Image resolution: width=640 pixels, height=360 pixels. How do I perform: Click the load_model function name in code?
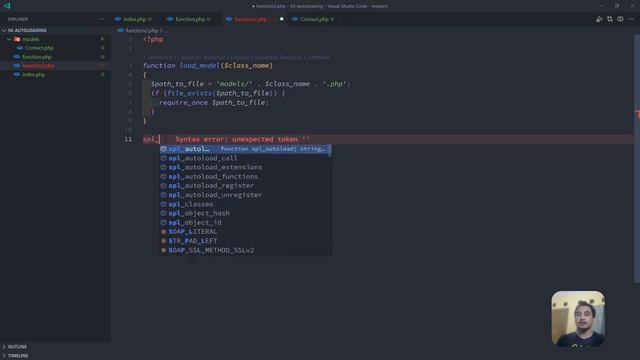pos(199,66)
